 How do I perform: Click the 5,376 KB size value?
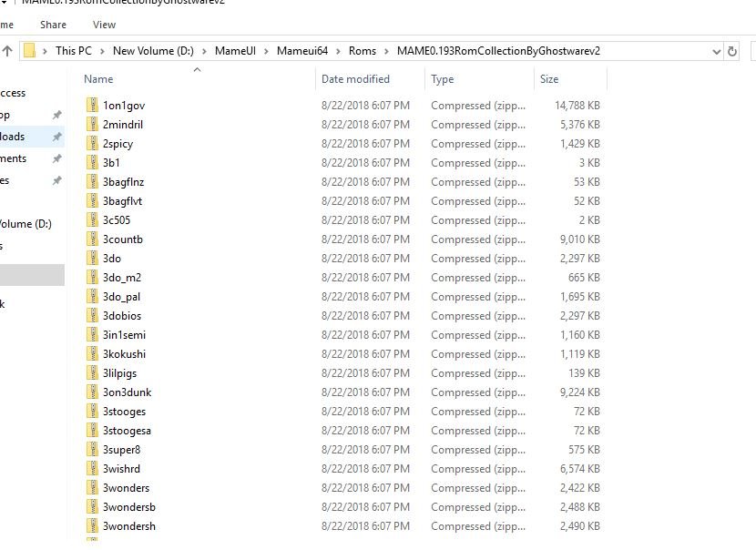[580, 125]
